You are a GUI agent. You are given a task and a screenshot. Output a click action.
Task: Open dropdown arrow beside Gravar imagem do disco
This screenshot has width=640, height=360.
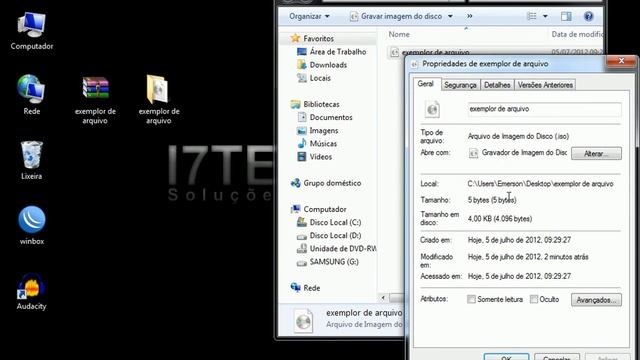click(450, 16)
